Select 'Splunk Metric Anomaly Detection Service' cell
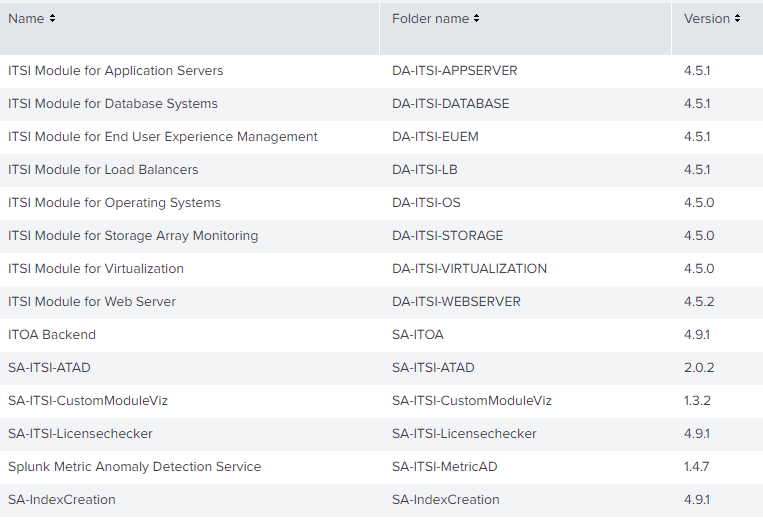763x521 pixels. pyautogui.click(x=134, y=467)
